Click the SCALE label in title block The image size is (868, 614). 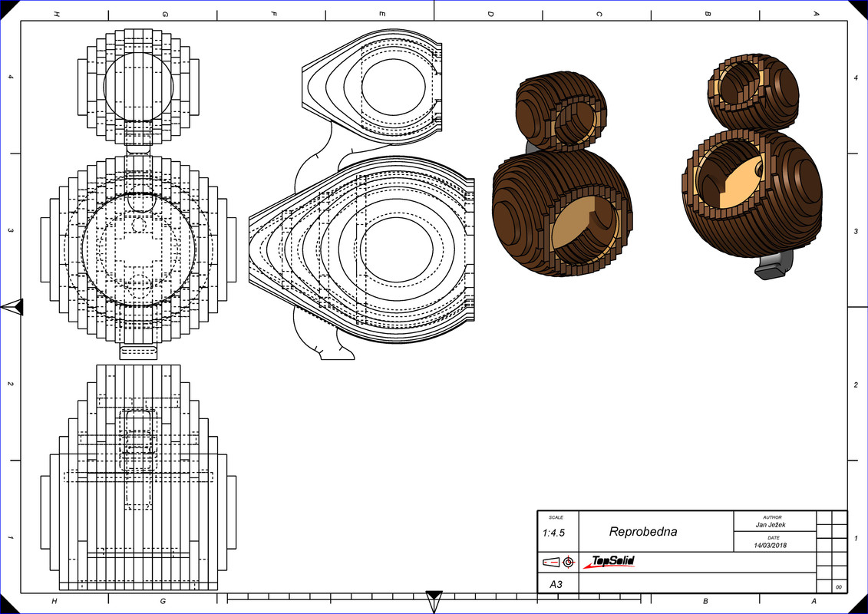click(556, 517)
